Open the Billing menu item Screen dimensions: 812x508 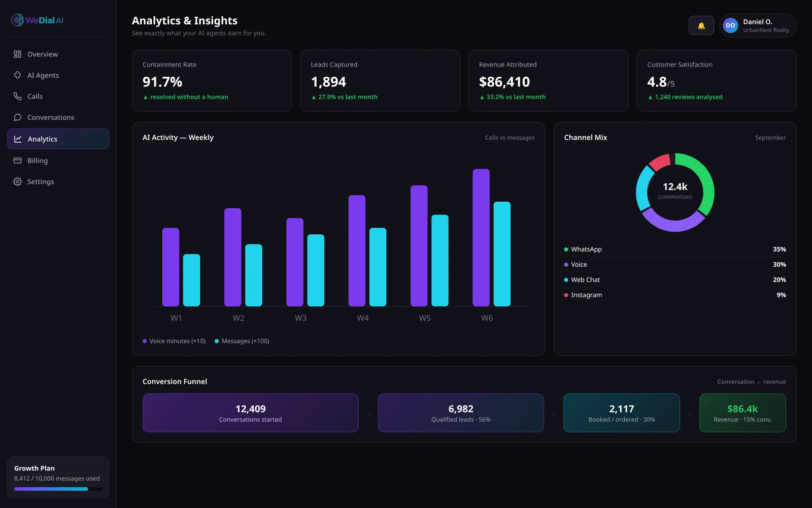[x=58, y=161]
